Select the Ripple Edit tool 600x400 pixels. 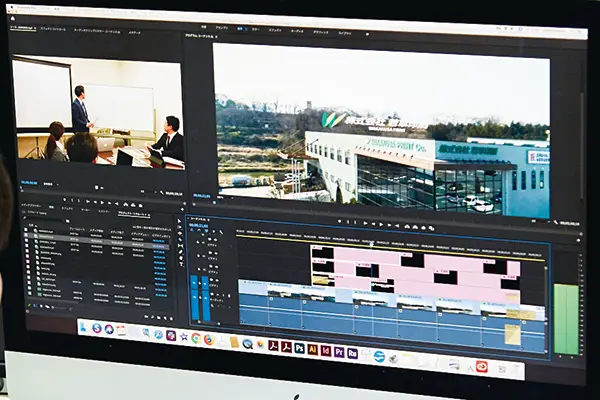(180, 233)
